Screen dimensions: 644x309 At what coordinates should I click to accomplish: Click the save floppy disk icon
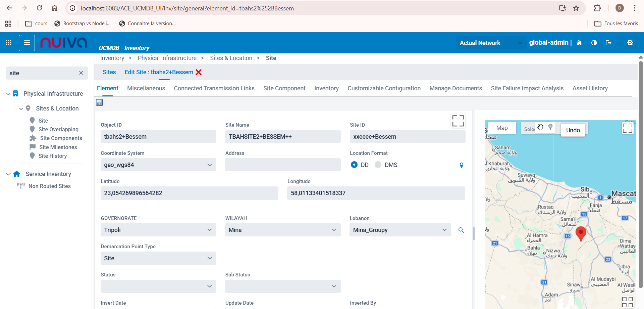(x=99, y=103)
